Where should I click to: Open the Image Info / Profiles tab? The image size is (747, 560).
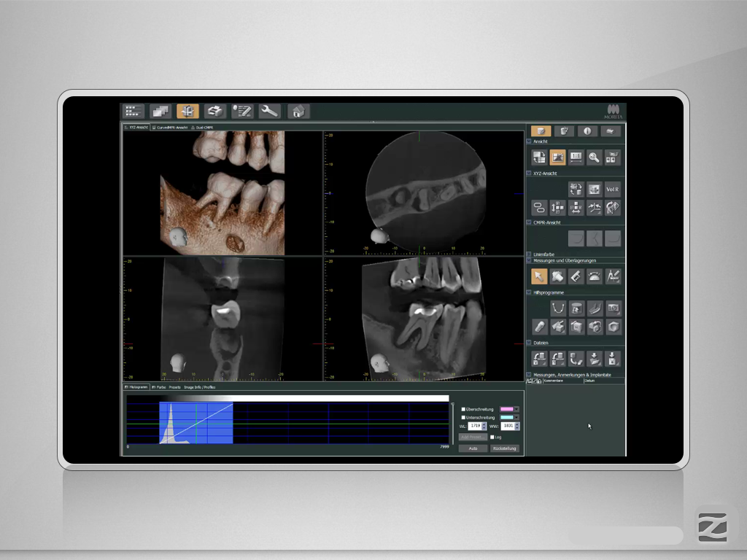coord(199,387)
